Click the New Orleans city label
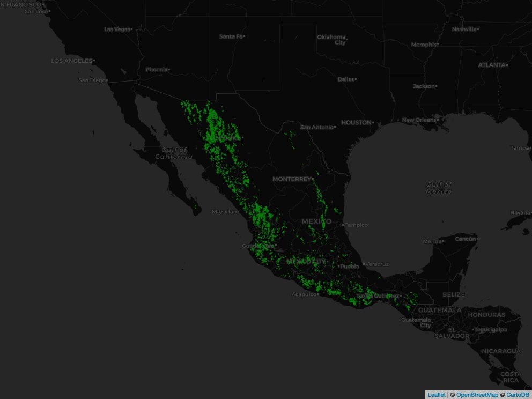Screen dimensions: 532x399 (419, 120)
